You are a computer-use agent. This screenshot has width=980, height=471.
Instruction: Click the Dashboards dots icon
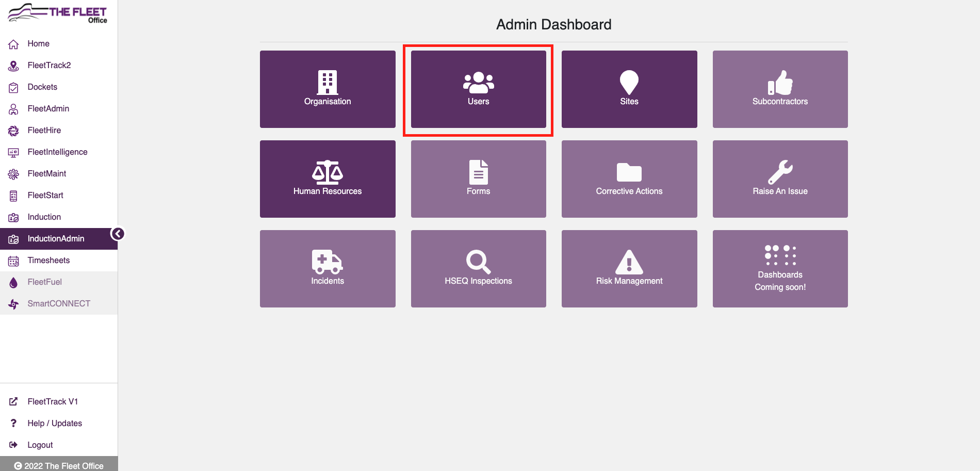[x=780, y=255]
